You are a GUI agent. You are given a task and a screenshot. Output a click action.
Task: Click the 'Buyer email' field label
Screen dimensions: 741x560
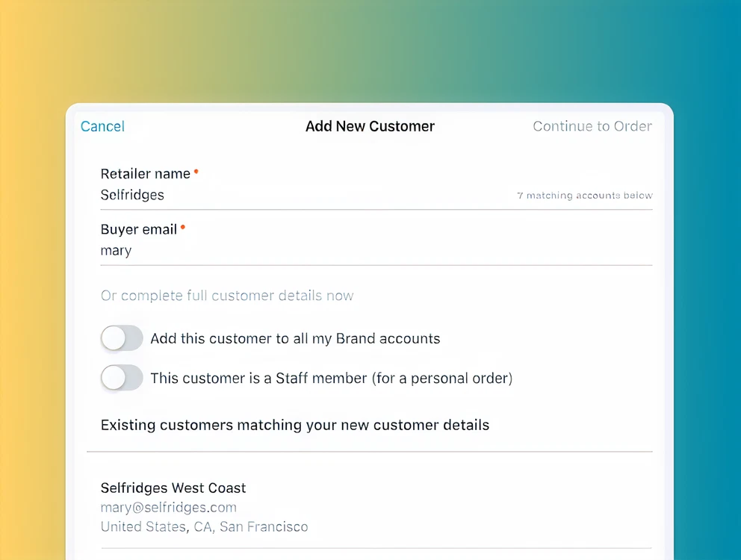coord(139,230)
